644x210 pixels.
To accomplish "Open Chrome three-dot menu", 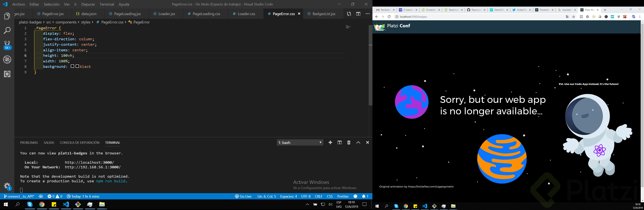I will [640, 17].
